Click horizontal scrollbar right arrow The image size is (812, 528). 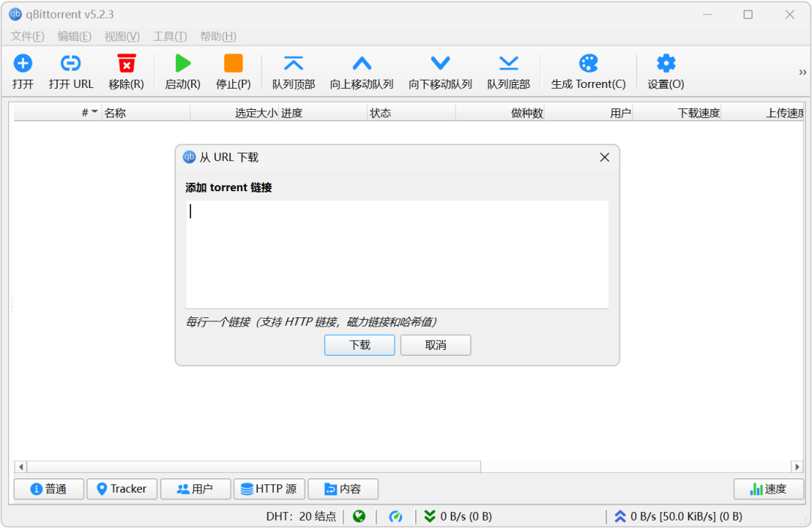[x=797, y=467]
